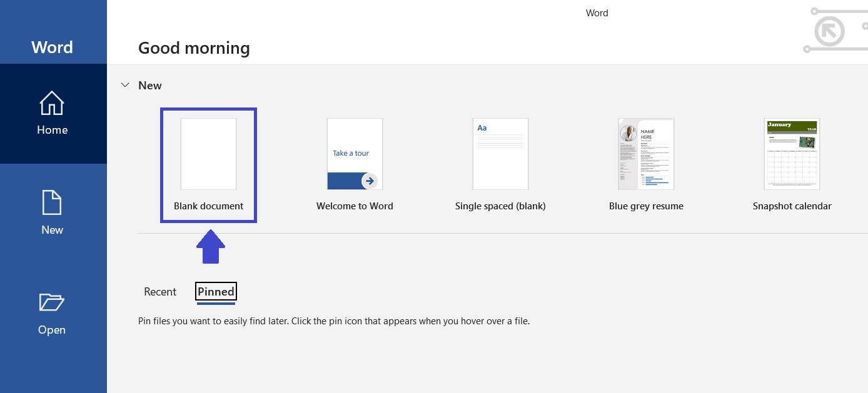
Task: Open the Welcome to Word template
Action: (355, 154)
